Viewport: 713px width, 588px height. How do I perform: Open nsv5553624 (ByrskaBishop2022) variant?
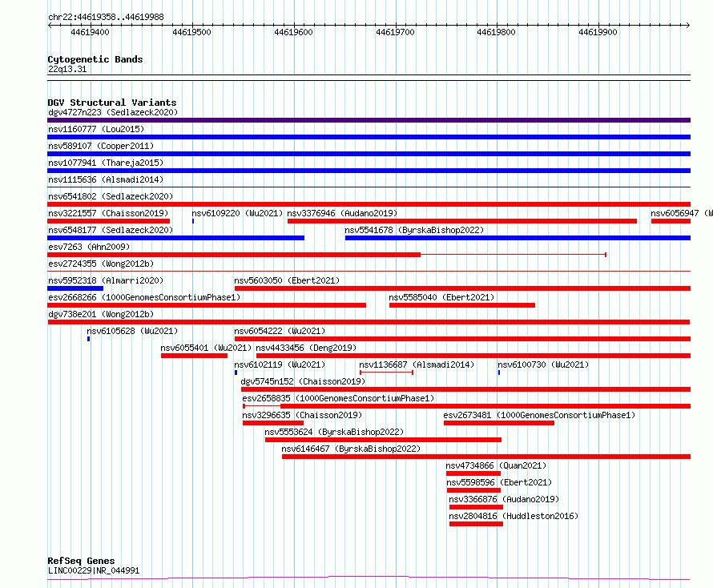[x=334, y=432]
